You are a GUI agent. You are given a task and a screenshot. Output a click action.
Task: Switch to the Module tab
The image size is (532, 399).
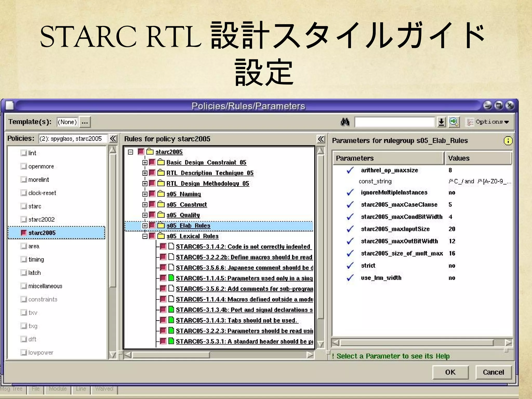58,389
